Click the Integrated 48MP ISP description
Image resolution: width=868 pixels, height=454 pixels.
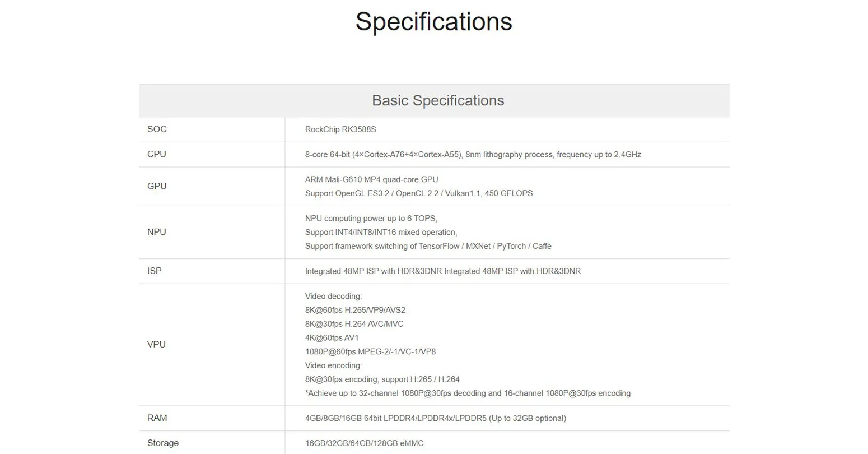click(442, 271)
